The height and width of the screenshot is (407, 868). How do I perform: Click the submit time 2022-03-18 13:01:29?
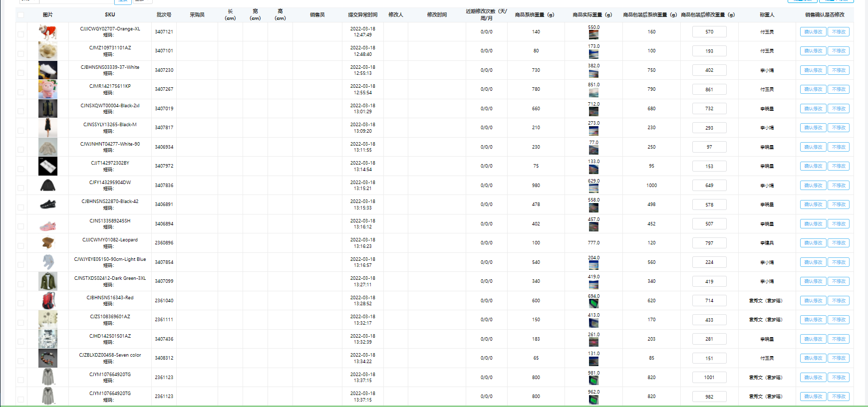[363, 109]
